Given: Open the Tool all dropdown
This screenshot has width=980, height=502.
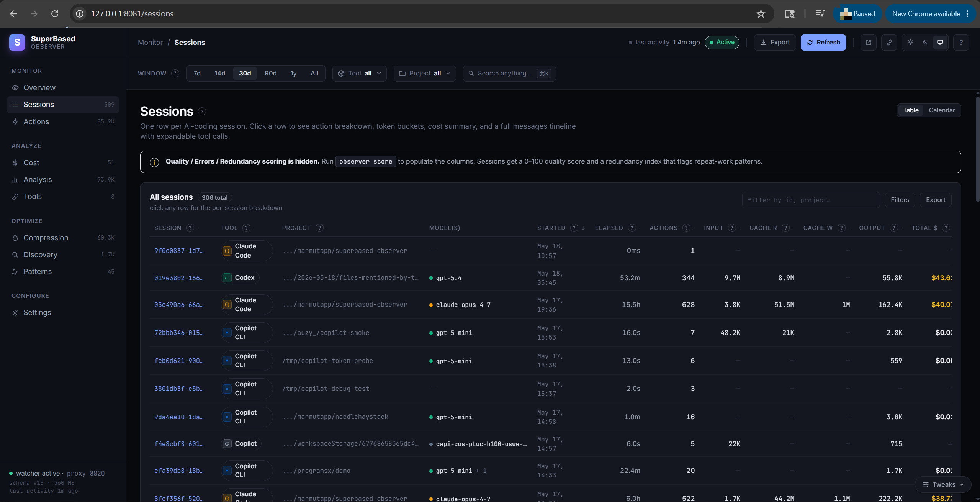Looking at the screenshot, I should (359, 73).
